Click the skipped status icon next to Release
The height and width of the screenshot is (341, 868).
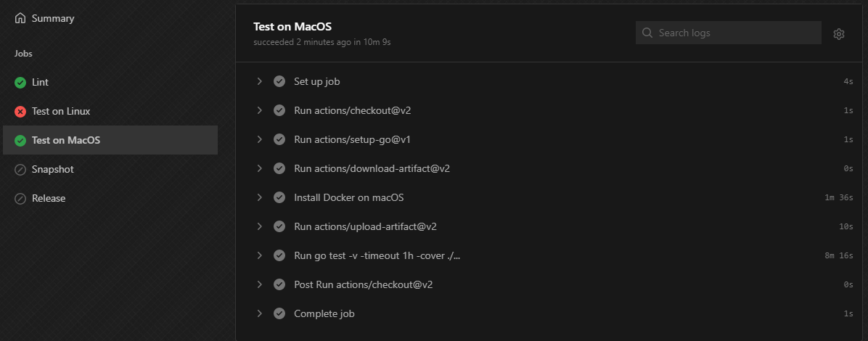tap(20, 198)
